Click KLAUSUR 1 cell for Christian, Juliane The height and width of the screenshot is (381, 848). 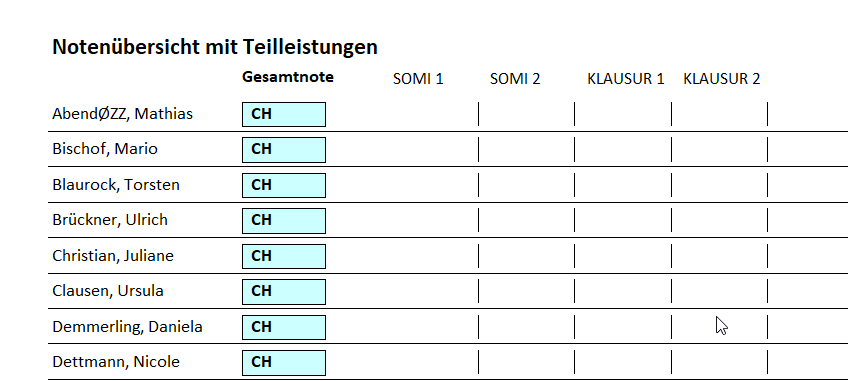coord(623,256)
